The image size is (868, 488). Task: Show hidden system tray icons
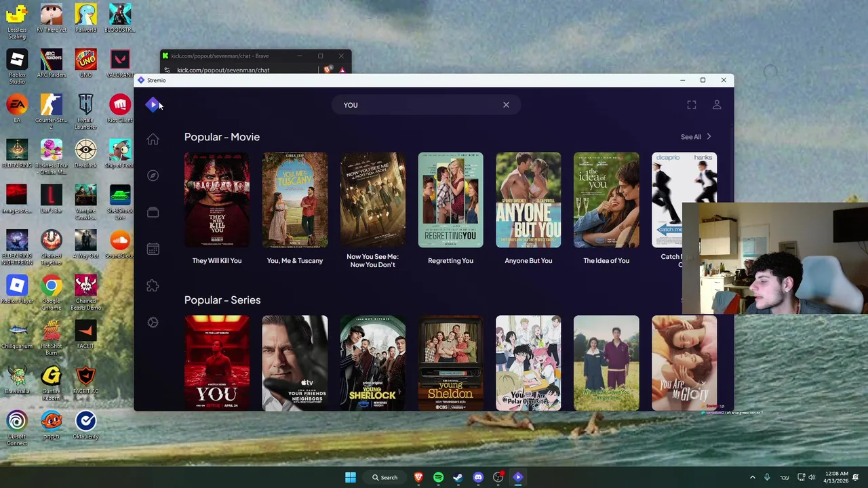pyautogui.click(x=752, y=477)
